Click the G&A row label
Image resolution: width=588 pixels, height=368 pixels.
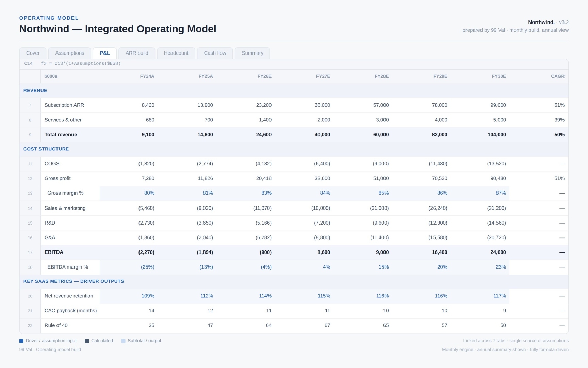tap(50, 237)
